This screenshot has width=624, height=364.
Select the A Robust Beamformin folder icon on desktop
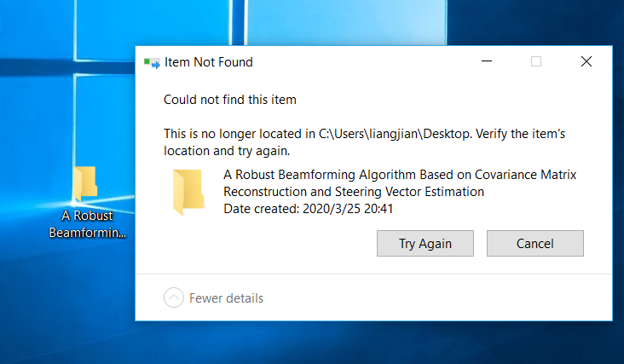coord(85,183)
